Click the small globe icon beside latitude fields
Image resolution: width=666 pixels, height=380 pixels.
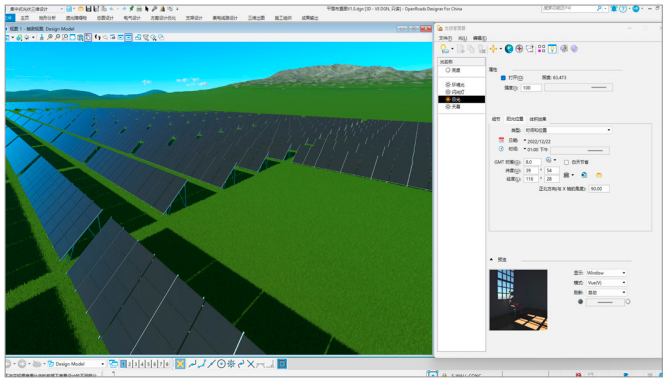[x=584, y=175]
